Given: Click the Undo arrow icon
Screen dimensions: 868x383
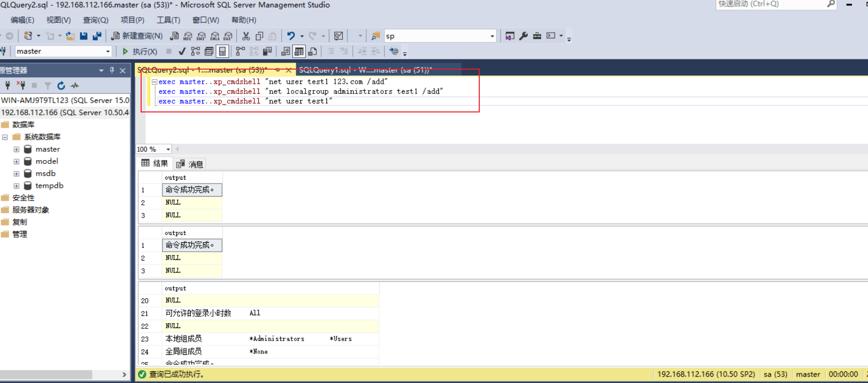Looking at the screenshot, I should pyautogui.click(x=291, y=36).
